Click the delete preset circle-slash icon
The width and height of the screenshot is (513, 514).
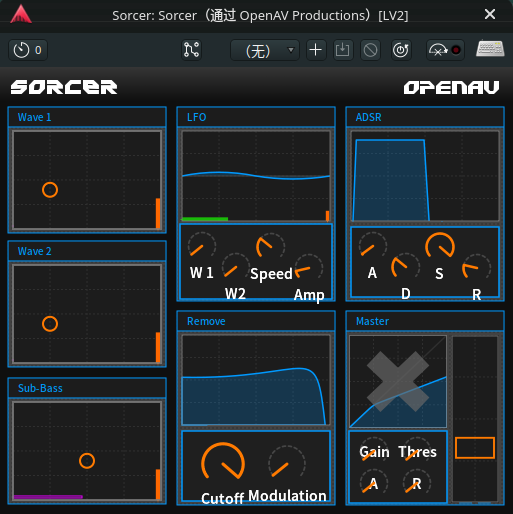pyautogui.click(x=370, y=50)
